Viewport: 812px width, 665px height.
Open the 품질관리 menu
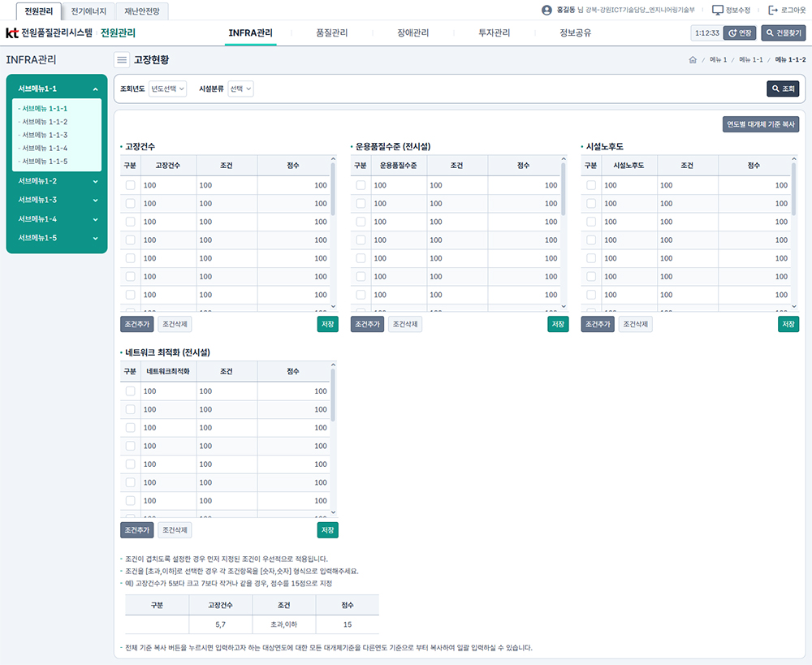[x=331, y=33]
